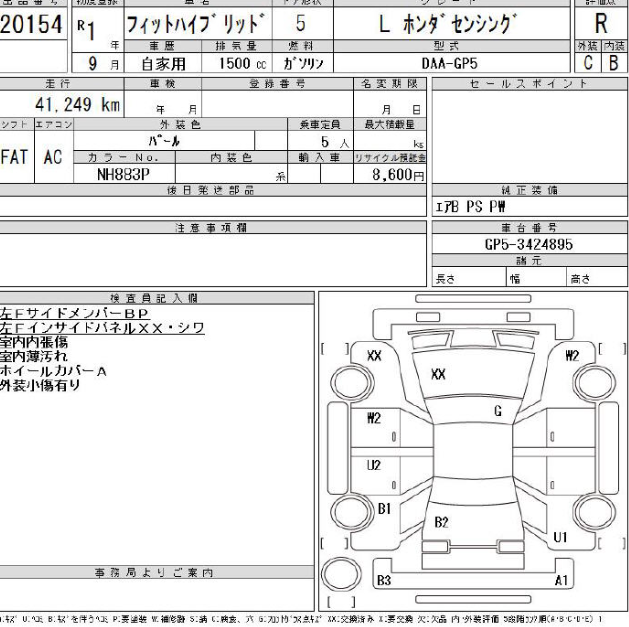This screenshot has height=627, width=629.
Task: Select the U2 dent mark on the door
Action: click(x=374, y=464)
